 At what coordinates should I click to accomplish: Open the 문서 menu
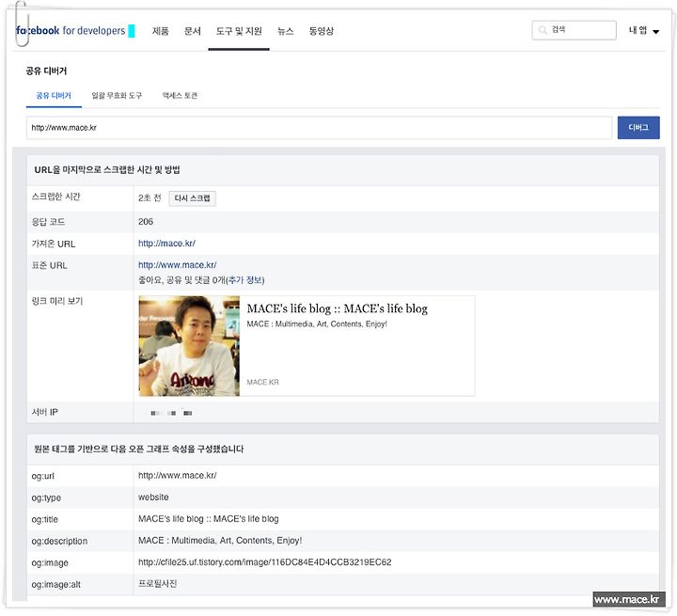[192, 31]
